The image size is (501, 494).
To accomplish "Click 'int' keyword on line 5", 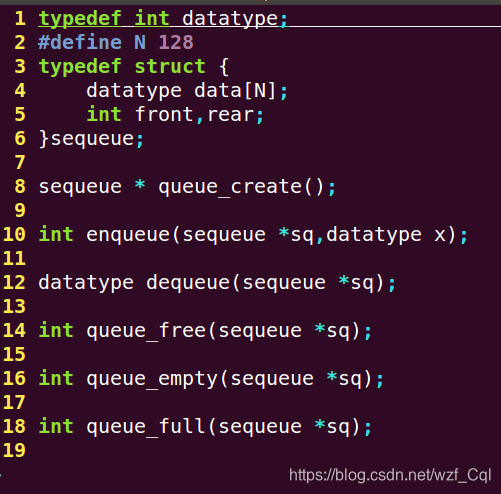I will 104,114.
